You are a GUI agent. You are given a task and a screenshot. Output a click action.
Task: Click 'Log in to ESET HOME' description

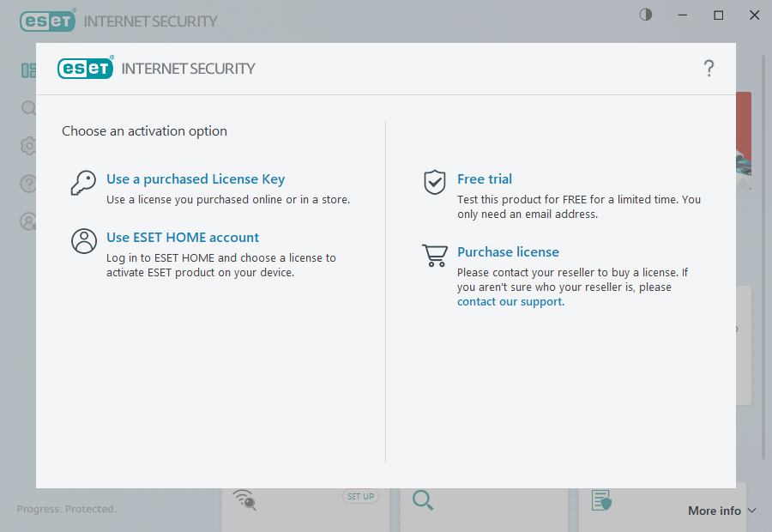pyautogui.click(x=221, y=265)
